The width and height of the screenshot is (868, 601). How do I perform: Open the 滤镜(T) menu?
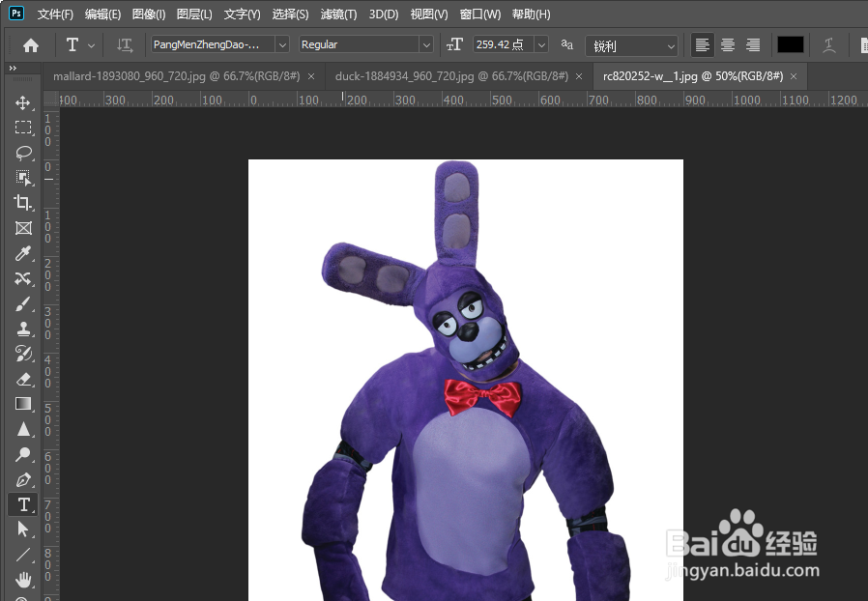click(338, 14)
